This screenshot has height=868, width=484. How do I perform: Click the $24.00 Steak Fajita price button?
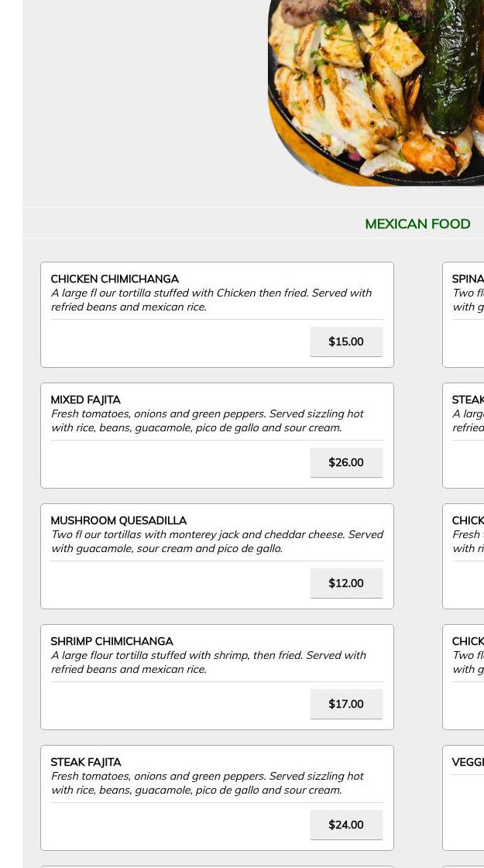346,825
